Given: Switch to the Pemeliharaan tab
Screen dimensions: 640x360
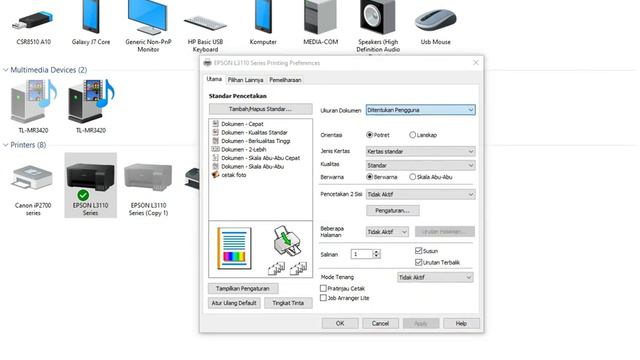Looking at the screenshot, I should (x=285, y=80).
